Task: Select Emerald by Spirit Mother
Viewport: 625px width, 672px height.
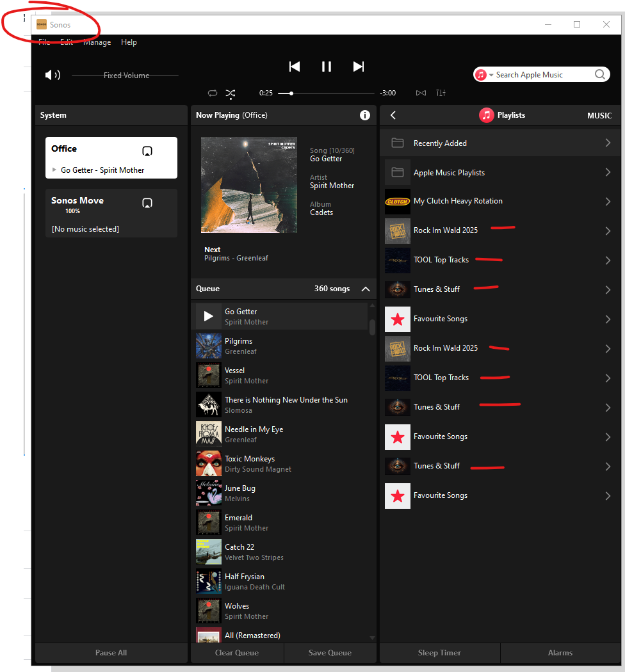Action: 282,522
